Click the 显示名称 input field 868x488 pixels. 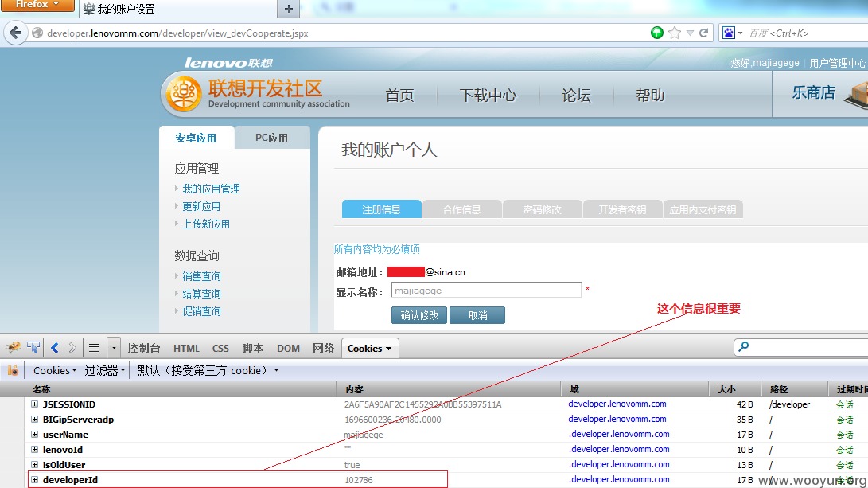pyautogui.click(x=486, y=291)
